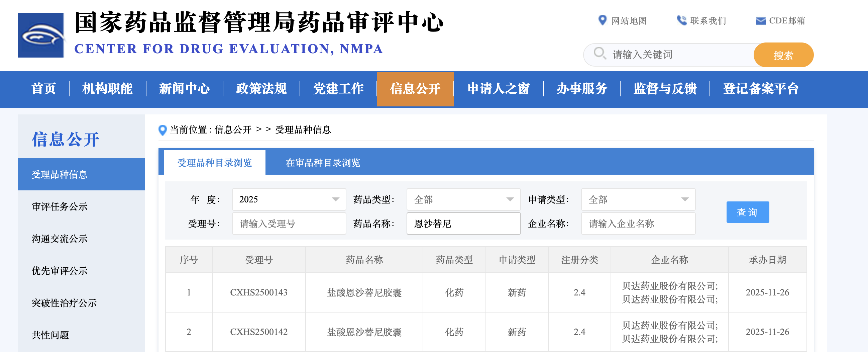868x352 pixels.
Task: Click the magnifier icon in search bar
Action: (599, 54)
